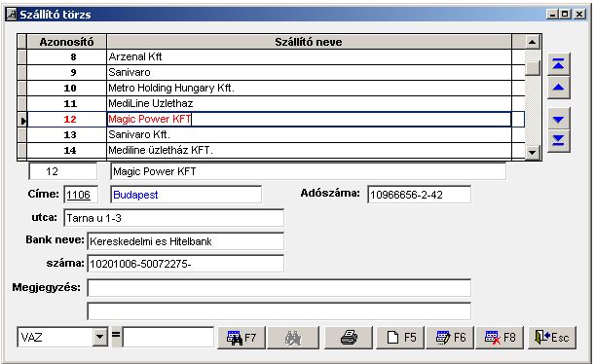Click the bank account száma field

point(186,264)
